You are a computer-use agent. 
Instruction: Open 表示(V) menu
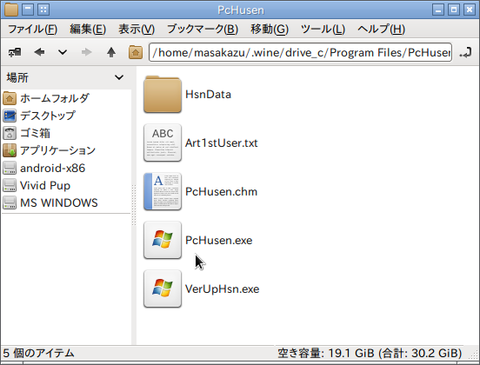[x=137, y=29]
